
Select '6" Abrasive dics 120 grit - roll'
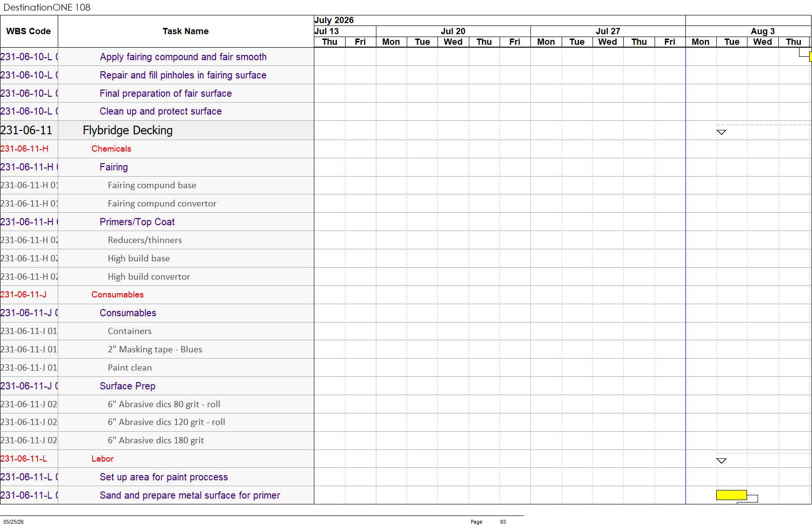click(x=166, y=422)
